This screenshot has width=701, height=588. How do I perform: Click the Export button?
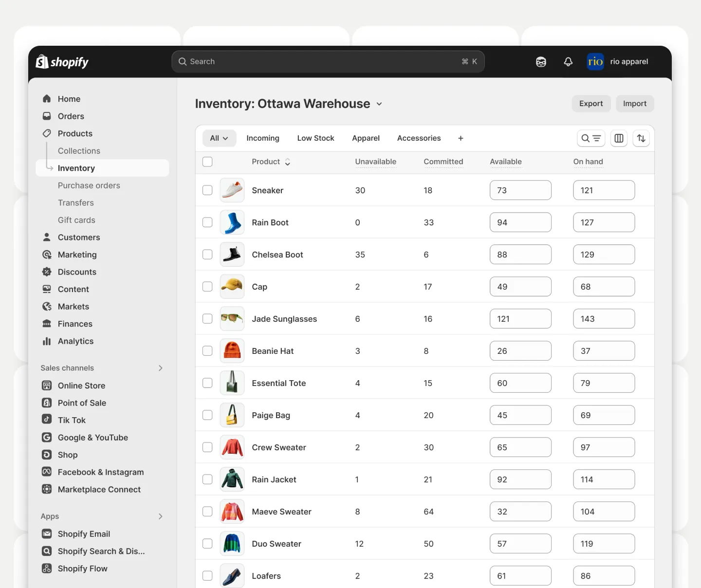click(x=591, y=104)
